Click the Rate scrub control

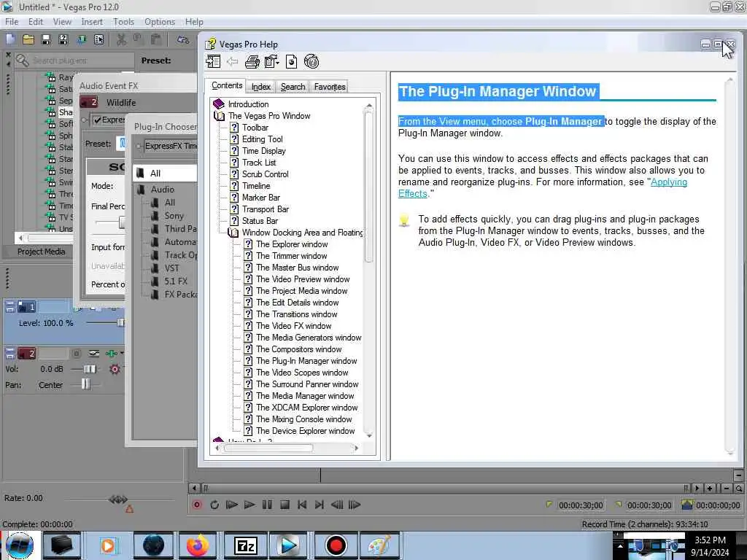point(119,499)
